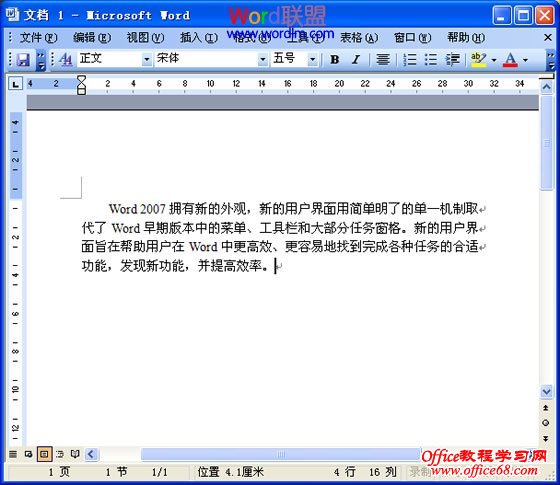Show more formatting toolbar options at right end
The width and height of the screenshot is (560, 485).
551,60
